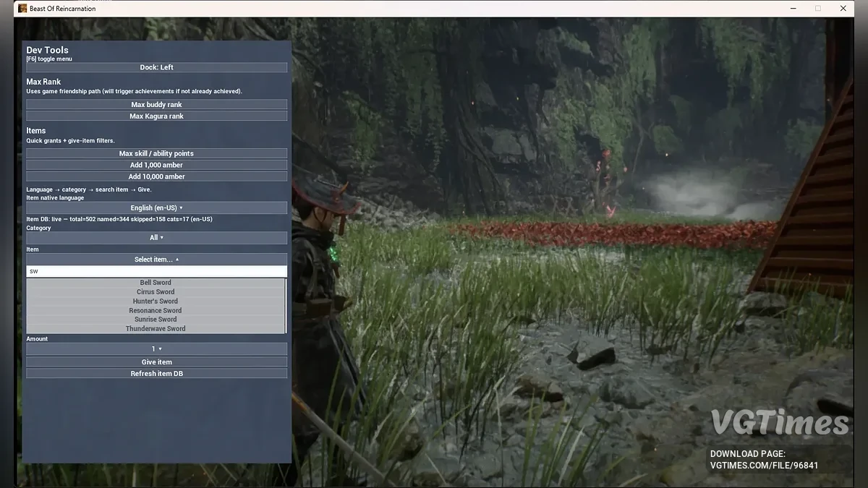Image resolution: width=868 pixels, height=488 pixels.
Task: Grant Max skill / ability points
Action: pos(157,154)
